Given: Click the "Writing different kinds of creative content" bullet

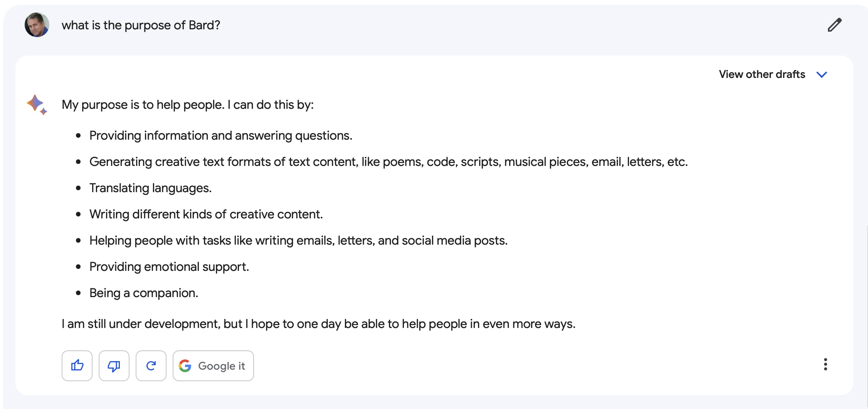Looking at the screenshot, I should coord(206,214).
